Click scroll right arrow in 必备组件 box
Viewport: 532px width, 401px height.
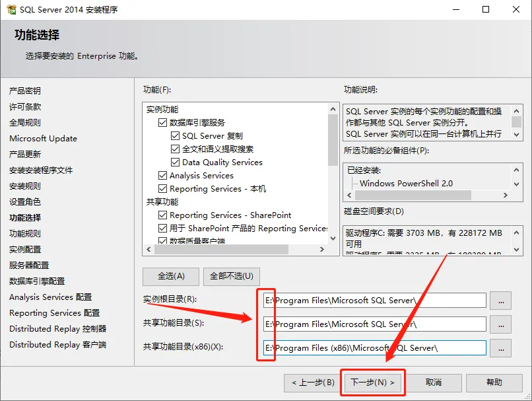506,196
